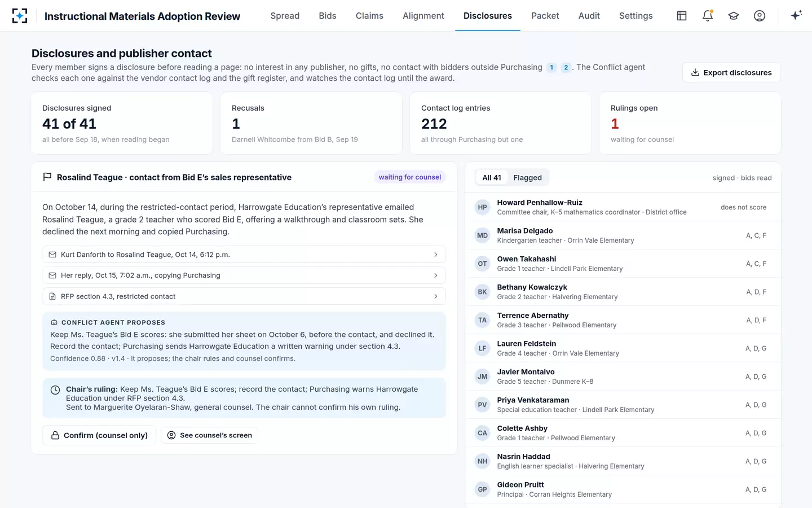Click the MD avatar for Marisa Delgado
The height and width of the screenshot is (508, 812).
pos(482,235)
